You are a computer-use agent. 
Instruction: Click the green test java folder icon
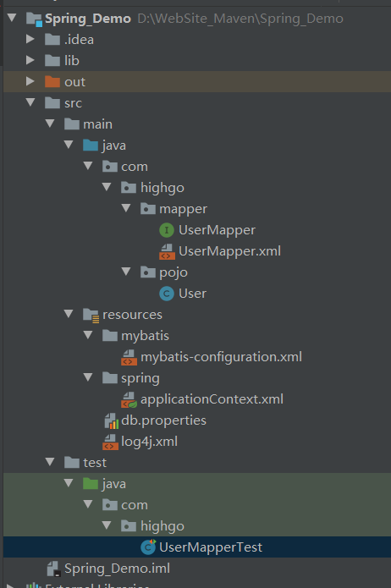pyautogui.click(x=91, y=484)
